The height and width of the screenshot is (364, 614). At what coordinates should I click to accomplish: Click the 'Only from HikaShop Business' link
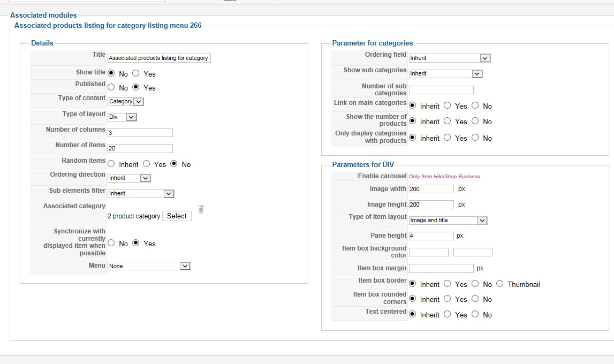pyautogui.click(x=444, y=177)
